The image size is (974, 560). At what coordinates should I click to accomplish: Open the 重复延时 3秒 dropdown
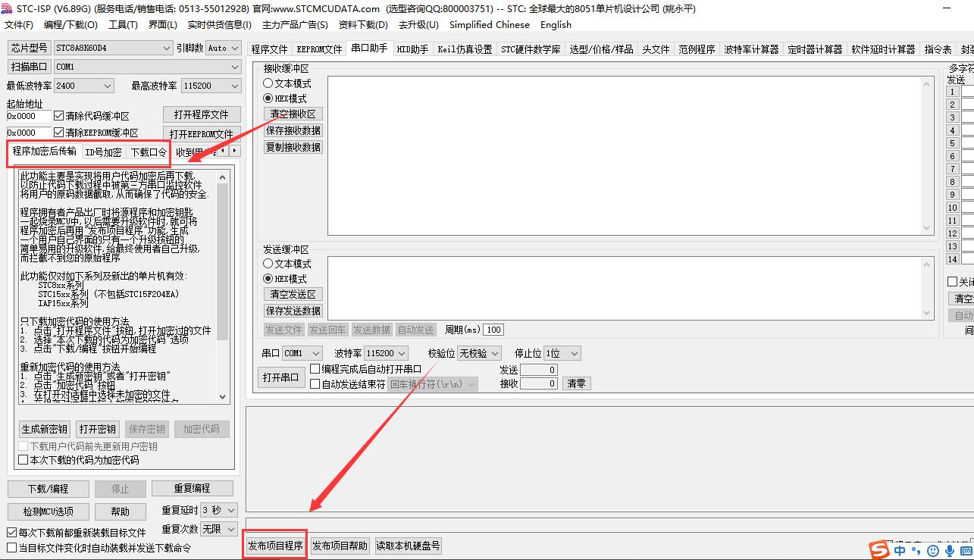coord(220,511)
